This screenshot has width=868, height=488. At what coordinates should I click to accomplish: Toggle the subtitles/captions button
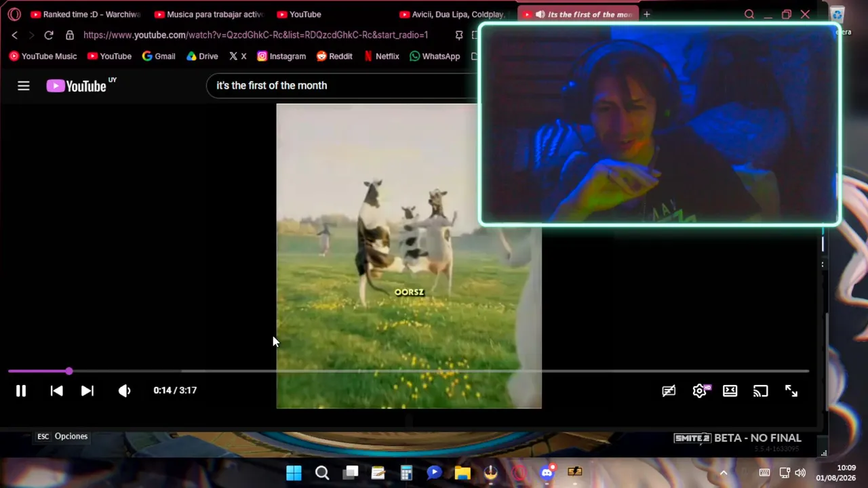click(x=669, y=391)
